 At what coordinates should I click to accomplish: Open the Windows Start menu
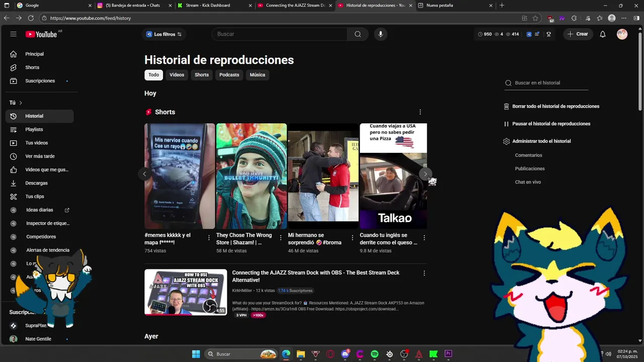[196, 354]
